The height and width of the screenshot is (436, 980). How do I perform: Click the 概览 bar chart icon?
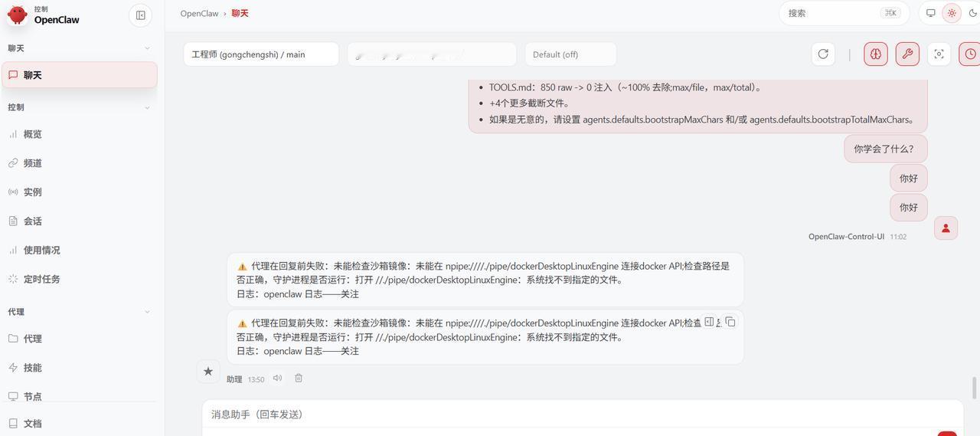[13, 134]
